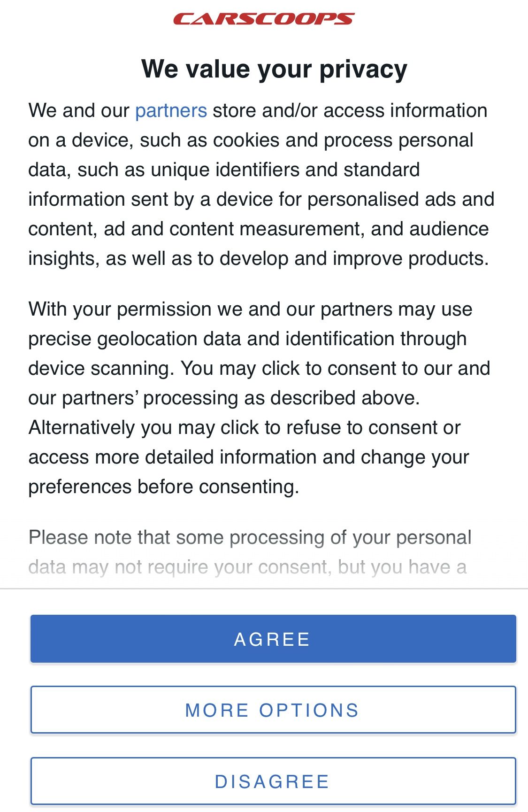Click the "We value your privacy" heading
Image resolution: width=528 pixels, height=812 pixels.
[x=274, y=69]
